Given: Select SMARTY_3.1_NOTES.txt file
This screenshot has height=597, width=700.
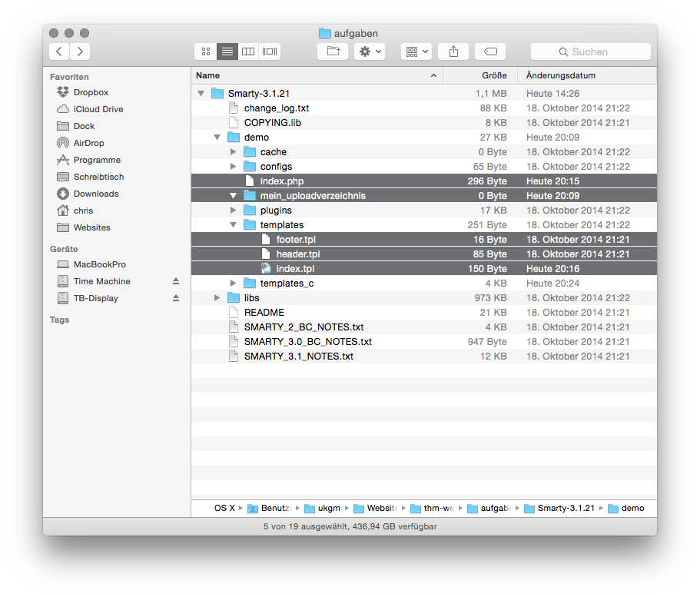Looking at the screenshot, I should coord(424,357).
